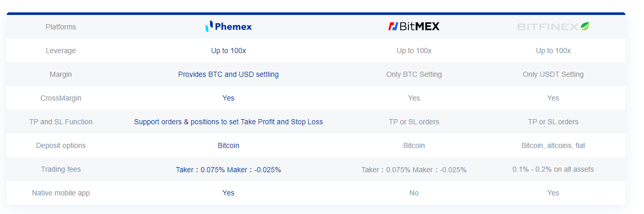Click the 'TP and SL Function' label
Image resolution: width=644 pixels, height=214 pixels.
[61, 122]
